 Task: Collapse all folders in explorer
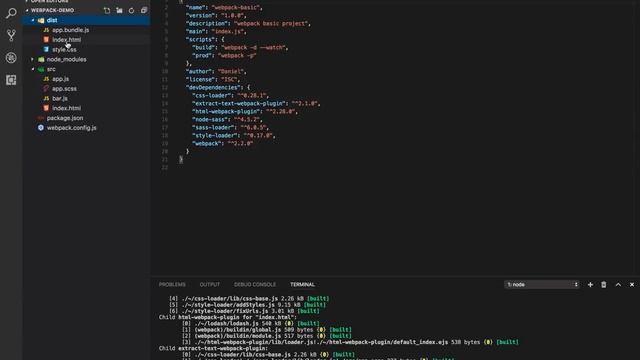tap(144, 10)
